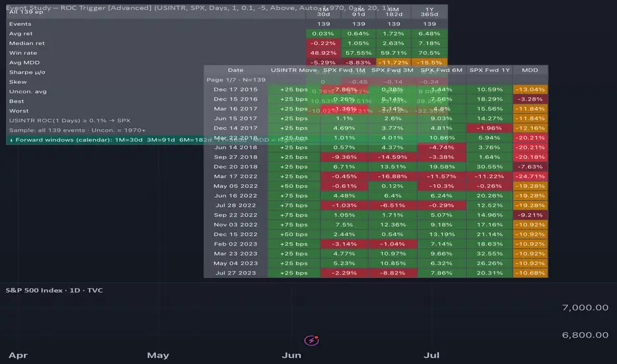The width and height of the screenshot is (617, 364).
Task: Select the Uncon. avg row label
Action: tap(28, 91)
